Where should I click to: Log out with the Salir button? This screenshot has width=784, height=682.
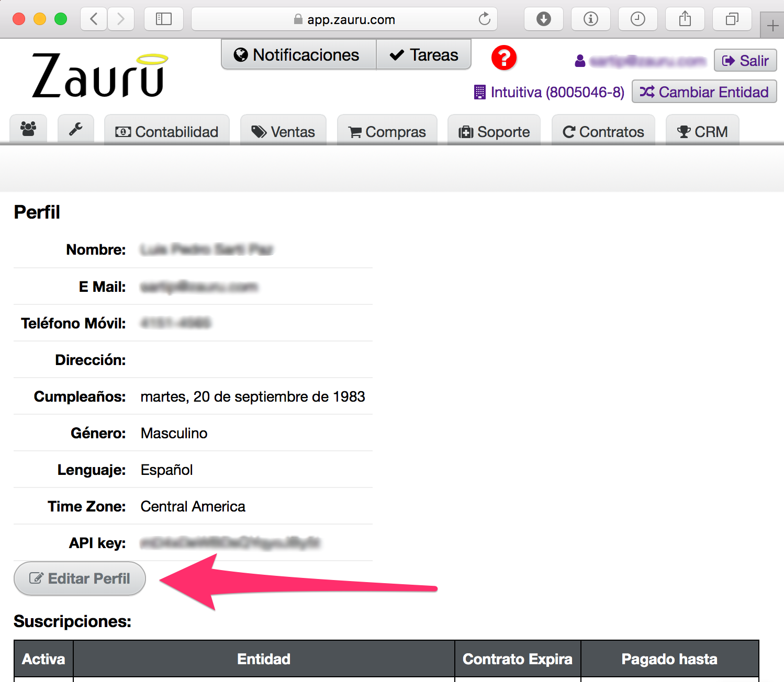pos(745,61)
